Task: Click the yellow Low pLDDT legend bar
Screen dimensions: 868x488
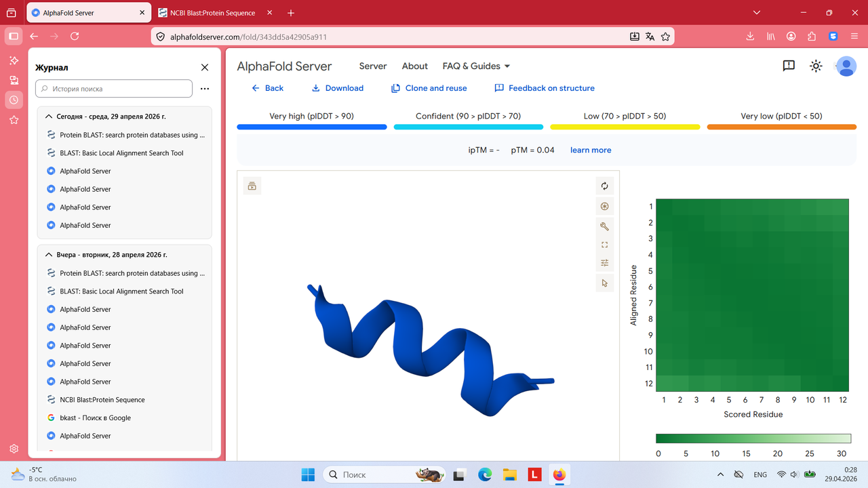Action: (625, 127)
